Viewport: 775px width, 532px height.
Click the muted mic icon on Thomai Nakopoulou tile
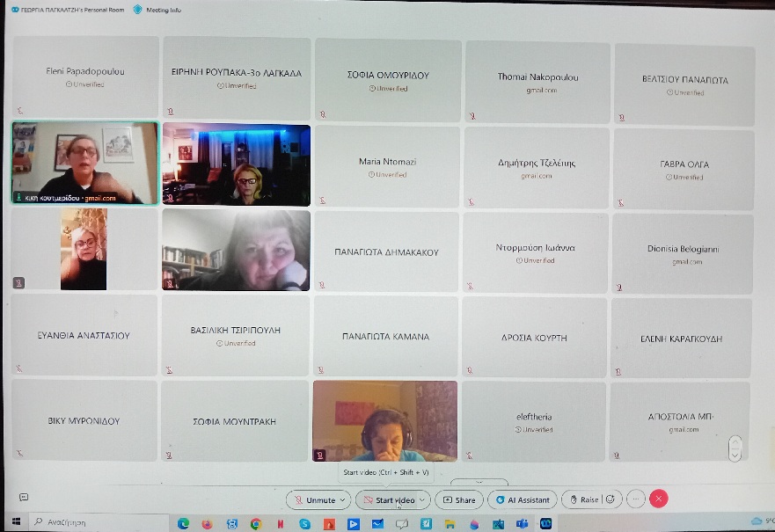[472, 116]
